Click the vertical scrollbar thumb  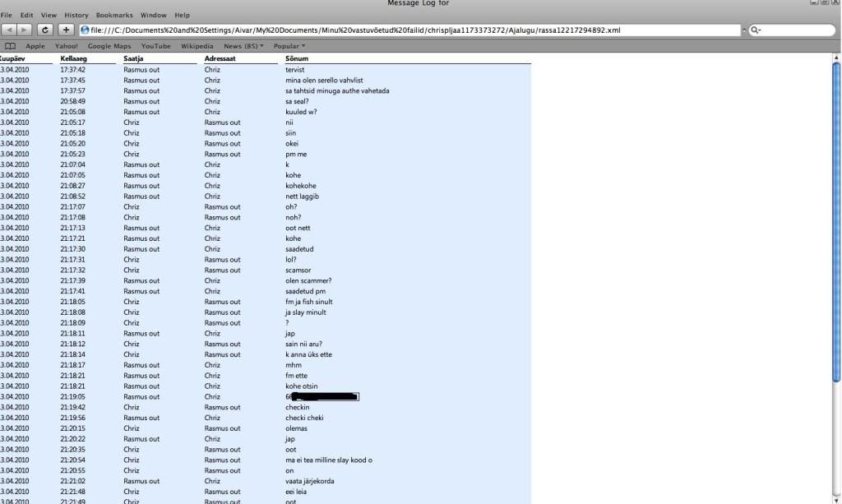point(837,247)
